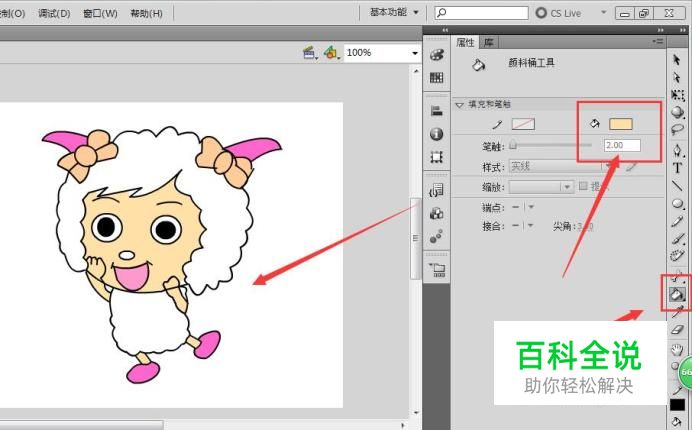The height and width of the screenshot is (430, 692).
Task: Select the Line tool
Action: click(677, 185)
